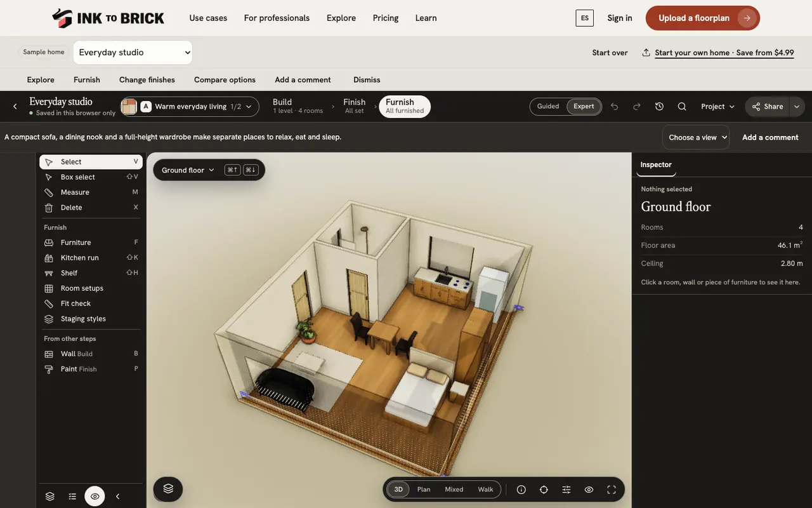The width and height of the screenshot is (812, 508).
Task: Activate the Delete tool
Action: click(91, 208)
